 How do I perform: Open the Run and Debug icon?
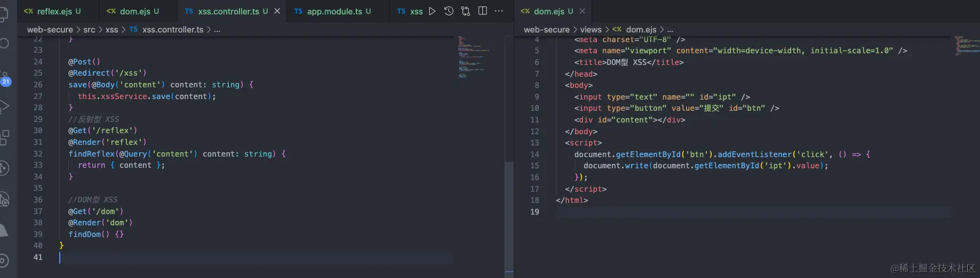coord(4,107)
